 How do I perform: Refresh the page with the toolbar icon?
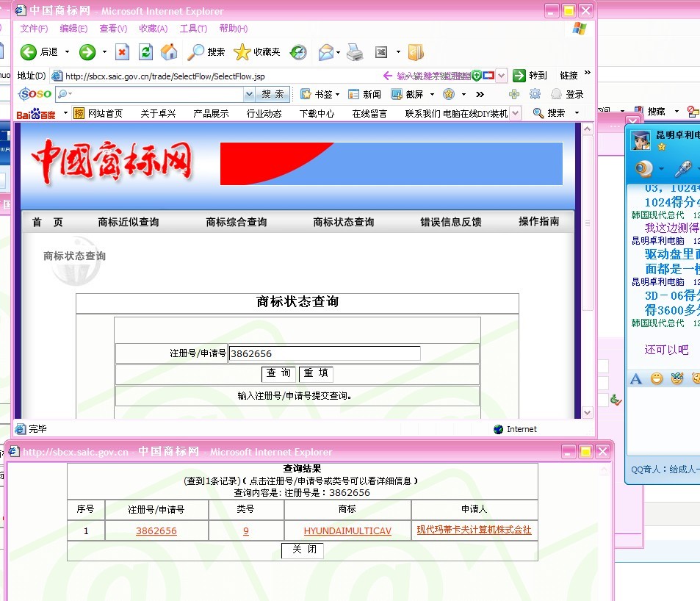tap(145, 52)
